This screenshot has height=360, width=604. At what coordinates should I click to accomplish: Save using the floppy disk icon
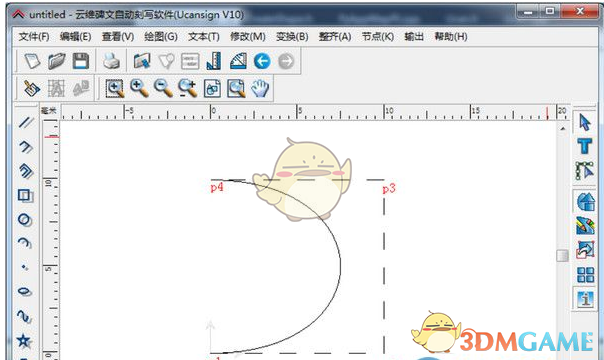pyautogui.click(x=81, y=61)
